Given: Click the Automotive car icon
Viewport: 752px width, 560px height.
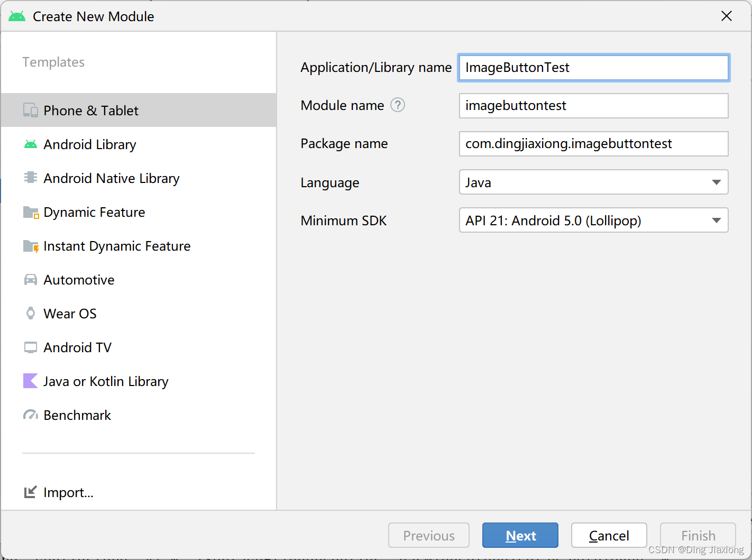Looking at the screenshot, I should [31, 279].
